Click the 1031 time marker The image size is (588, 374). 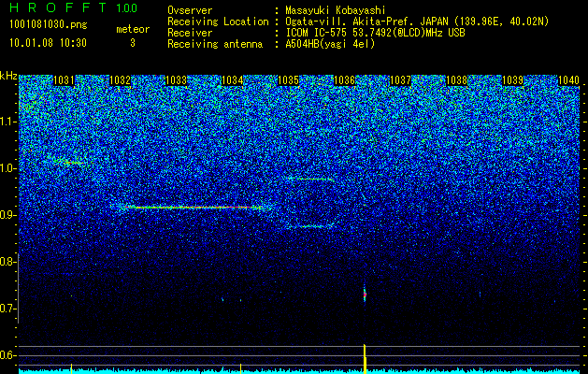[64, 80]
